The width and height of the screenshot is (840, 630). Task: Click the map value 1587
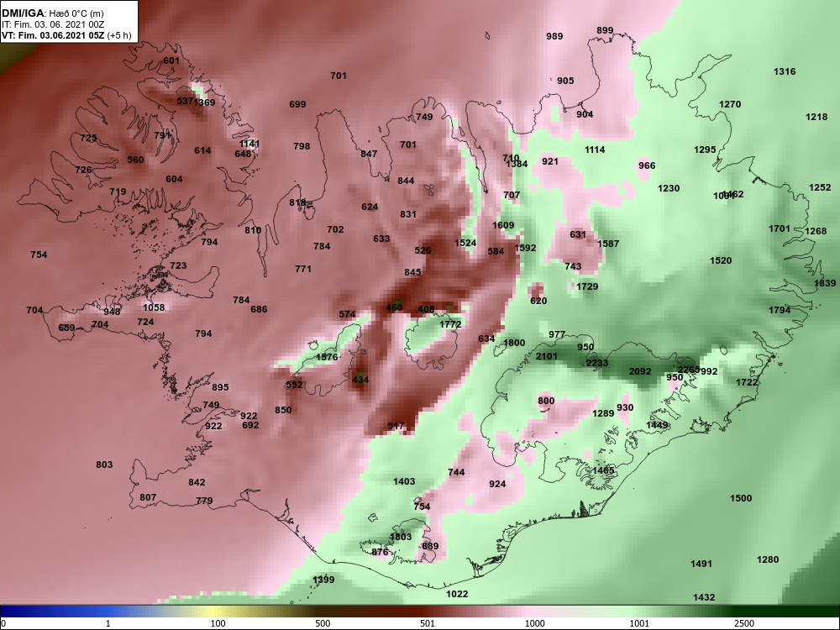[608, 244]
